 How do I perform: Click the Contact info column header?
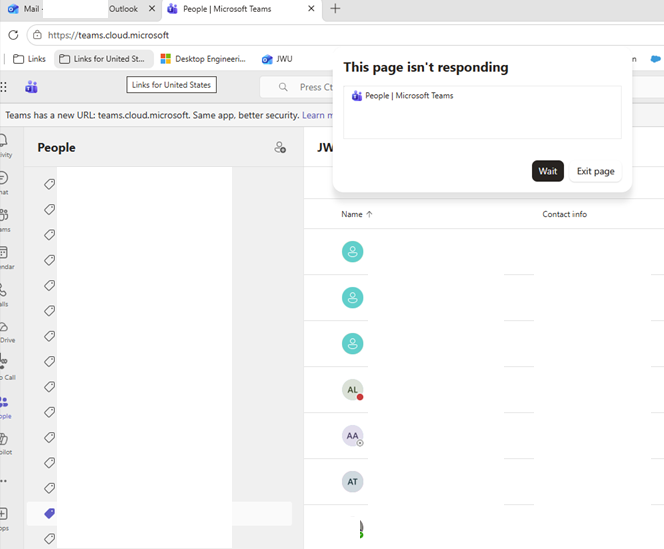click(564, 214)
